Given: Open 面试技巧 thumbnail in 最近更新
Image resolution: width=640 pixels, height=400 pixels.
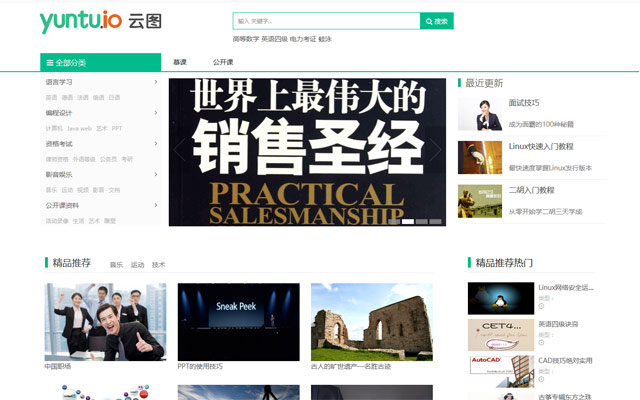Looking at the screenshot, I should (480, 114).
